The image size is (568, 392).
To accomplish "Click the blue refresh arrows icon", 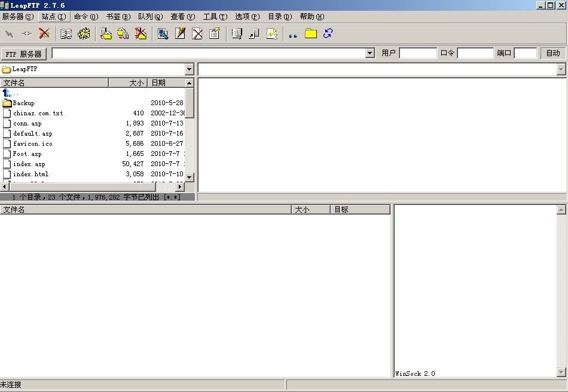I will (328, 33).
